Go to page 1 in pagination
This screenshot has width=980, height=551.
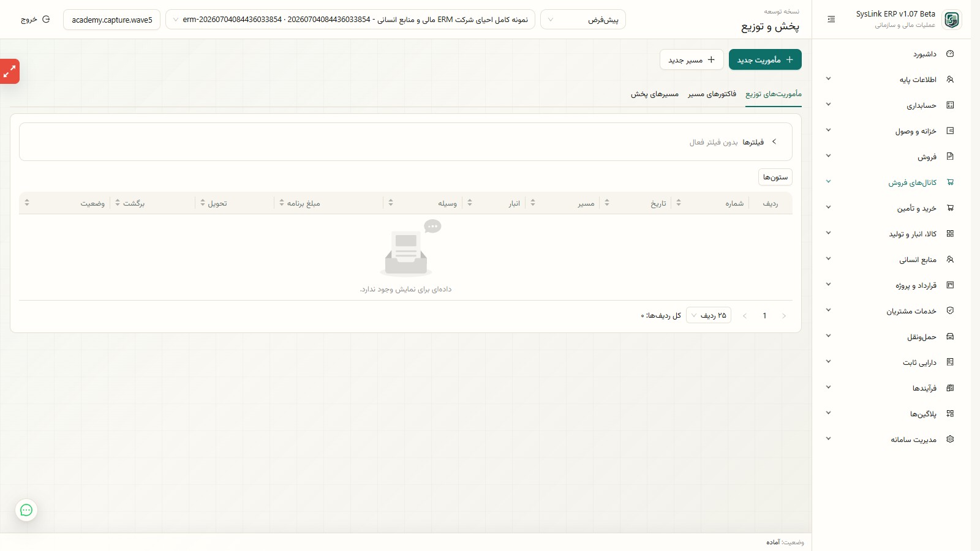(x=764, y=315)
